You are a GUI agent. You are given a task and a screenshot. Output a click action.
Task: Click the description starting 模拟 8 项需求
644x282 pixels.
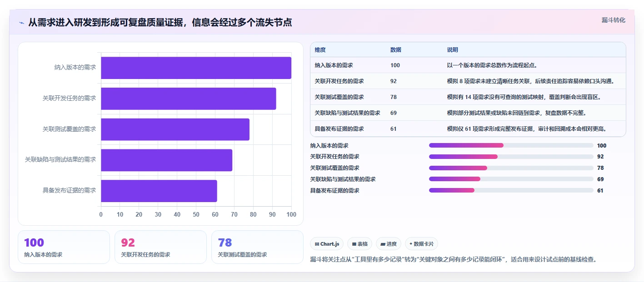tap(531, 81)
